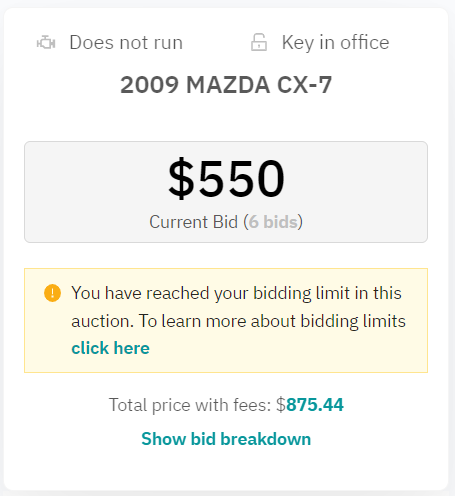Click the unlocked padlock key icon
The height and width of the screenshot is (496, 455).
pos(259,42)
